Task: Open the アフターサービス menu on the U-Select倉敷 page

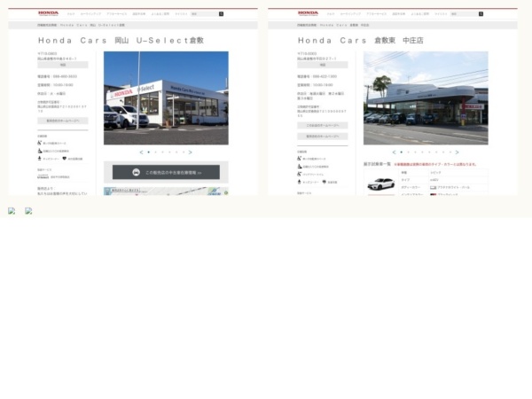Action: (x=117, y=14)
